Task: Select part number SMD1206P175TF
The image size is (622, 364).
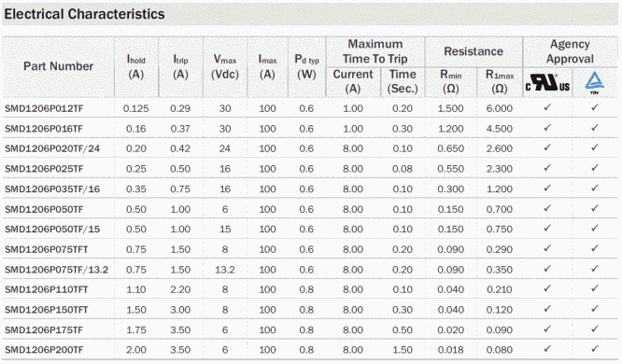Action: tap(44, 329)
